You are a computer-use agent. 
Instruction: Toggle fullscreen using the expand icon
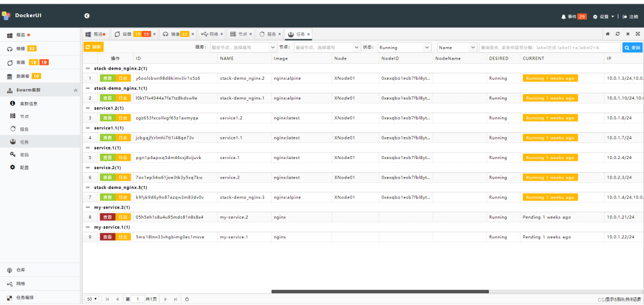pos(637,34)
